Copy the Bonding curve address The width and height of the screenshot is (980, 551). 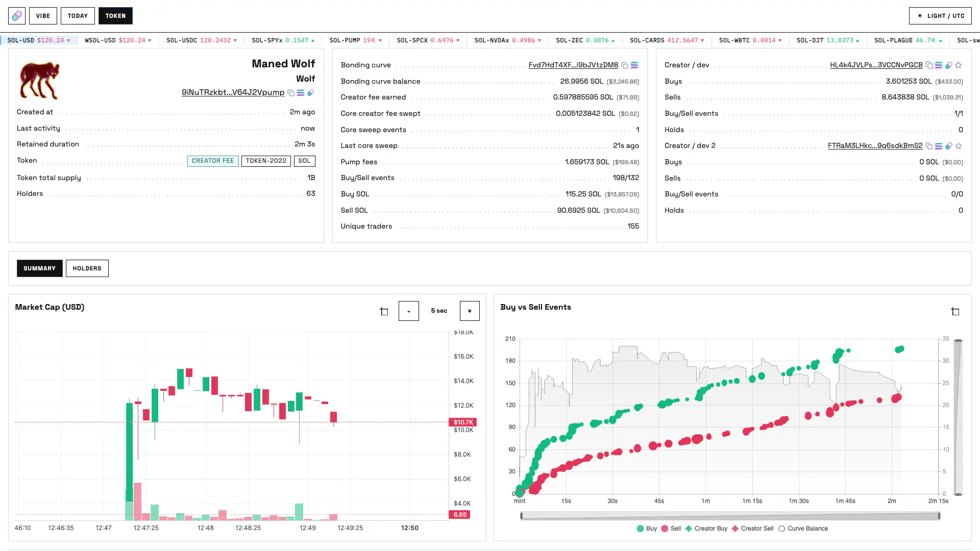pos(625,65)
